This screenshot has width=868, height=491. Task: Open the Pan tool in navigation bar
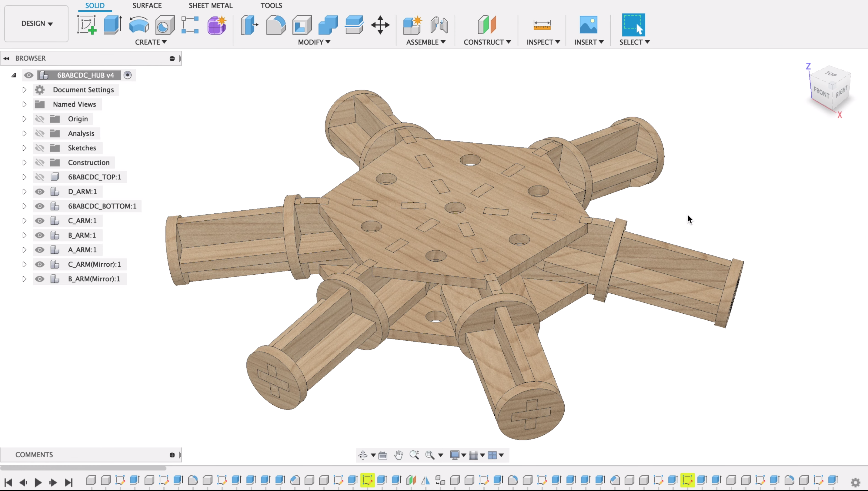(399, 455)
